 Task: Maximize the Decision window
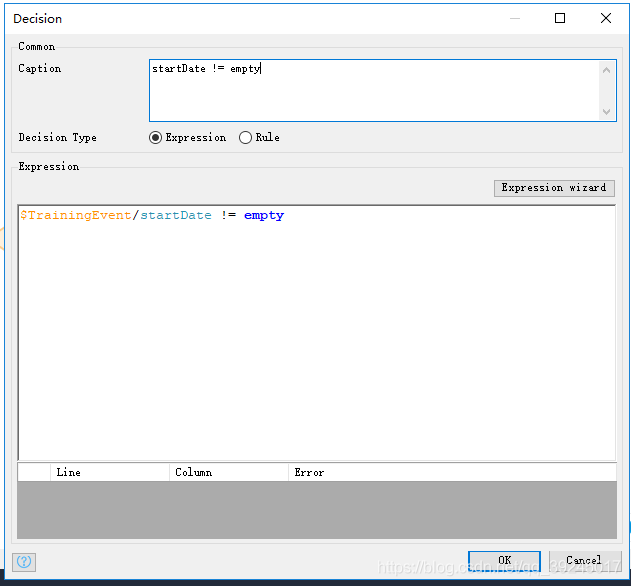point(560,18)
